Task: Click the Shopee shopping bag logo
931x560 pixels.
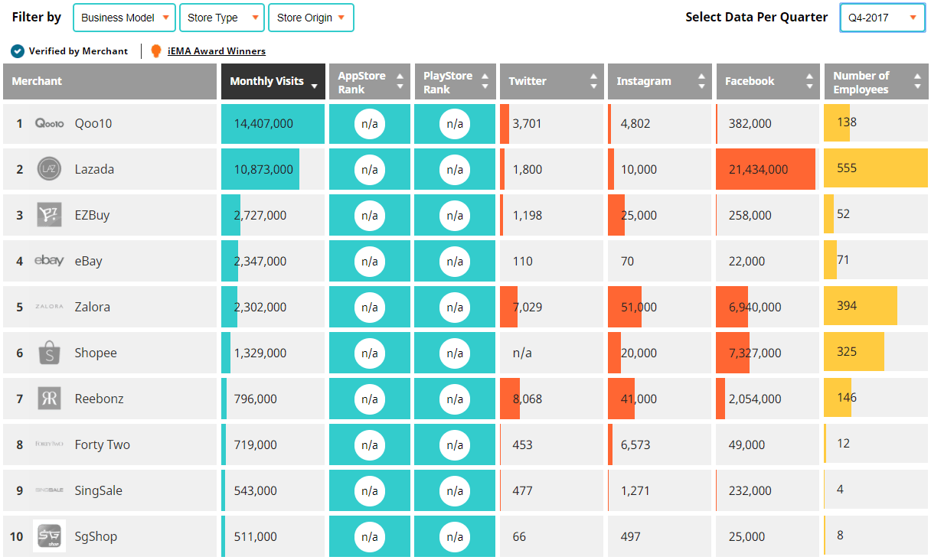Action: (49, 353)
